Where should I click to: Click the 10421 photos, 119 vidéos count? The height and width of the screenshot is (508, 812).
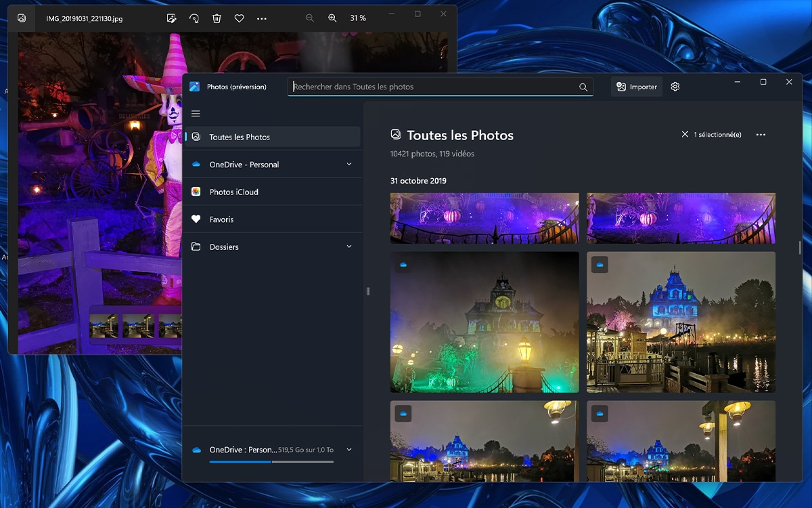(432, 154)
